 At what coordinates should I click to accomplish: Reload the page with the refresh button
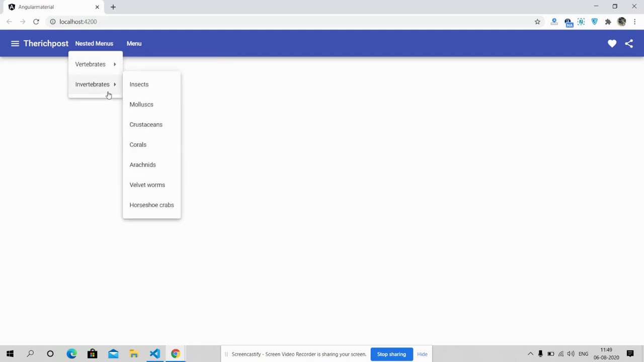pos(36,22)
